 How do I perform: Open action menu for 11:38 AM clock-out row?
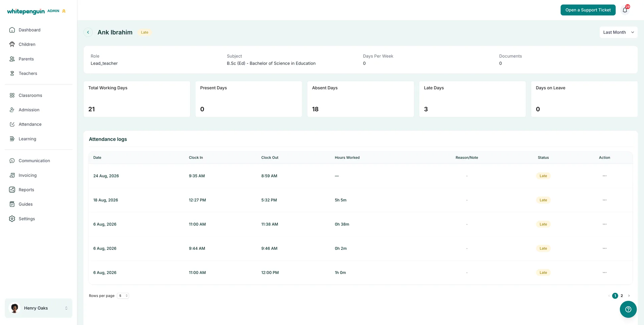(604, 224)
